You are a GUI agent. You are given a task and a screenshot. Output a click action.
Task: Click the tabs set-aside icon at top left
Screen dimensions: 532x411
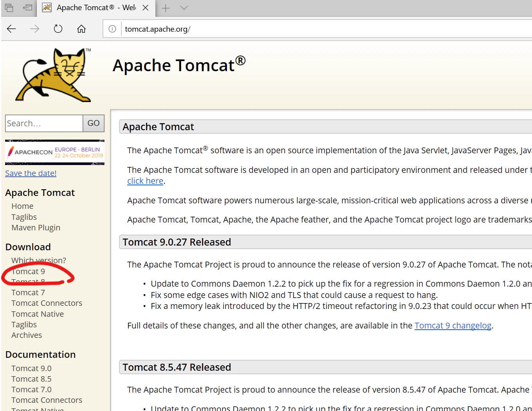(x=9, y=7)
